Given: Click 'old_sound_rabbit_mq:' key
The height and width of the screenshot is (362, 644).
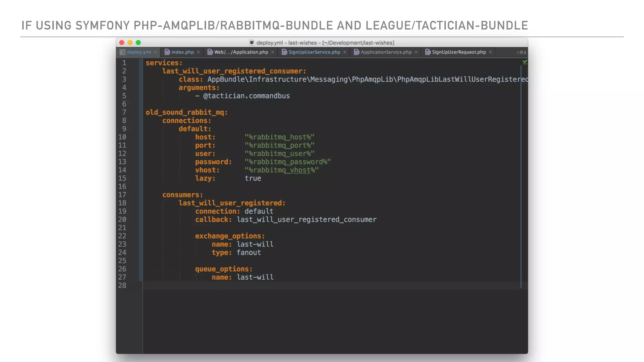Looking at the screenshot, I should click(x=186, y=112).
